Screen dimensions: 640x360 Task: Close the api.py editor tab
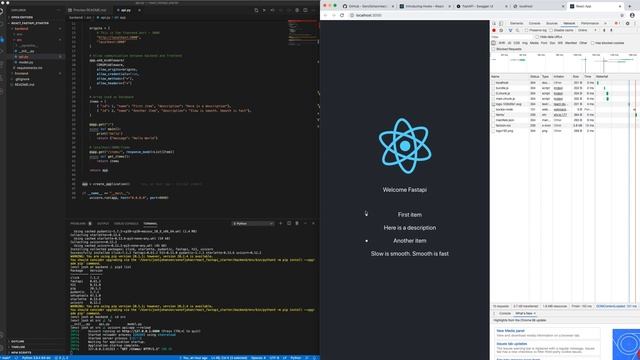(x=139, y=10)
